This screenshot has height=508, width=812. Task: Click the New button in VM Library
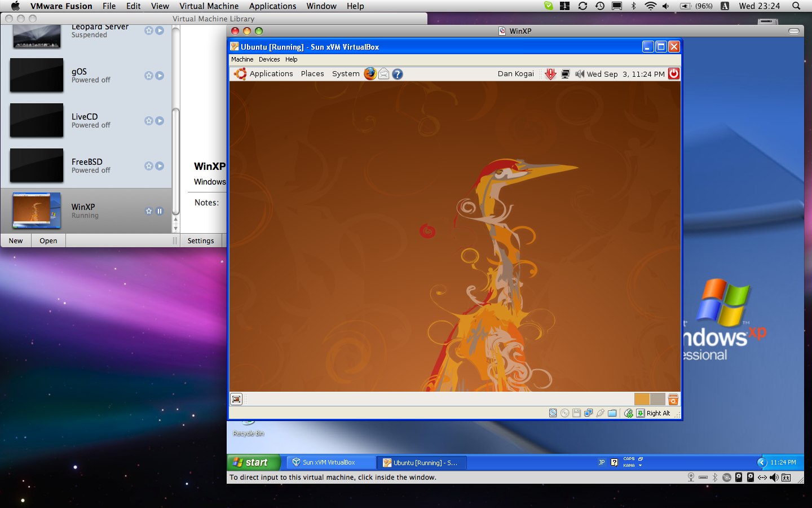coord(16,240)
